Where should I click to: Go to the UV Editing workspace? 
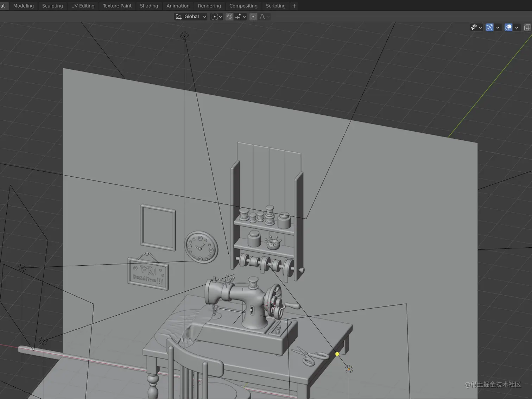83,6
